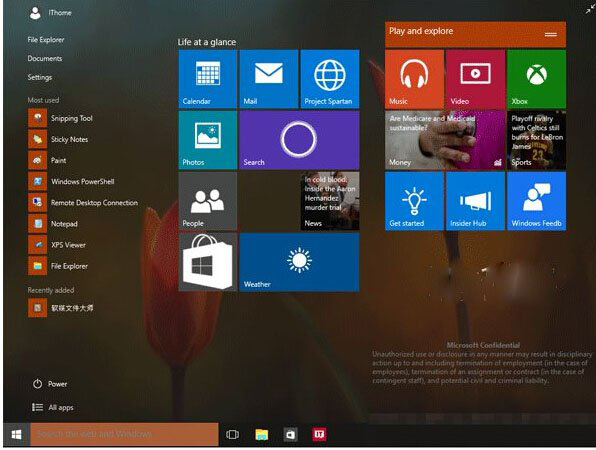Open the Store shopping bag tile
Image resolution: width=596 pixels, height=450 pixels.
point(208,262)
